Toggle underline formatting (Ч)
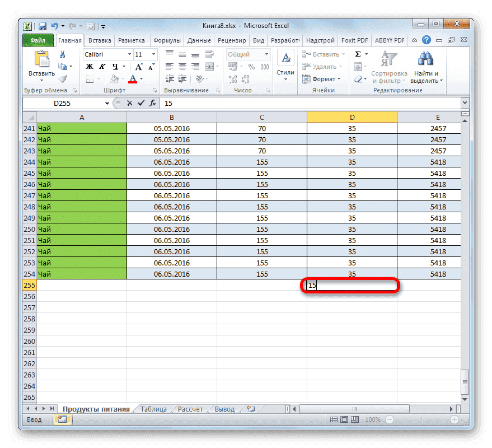492x448 pixels. 115,66
